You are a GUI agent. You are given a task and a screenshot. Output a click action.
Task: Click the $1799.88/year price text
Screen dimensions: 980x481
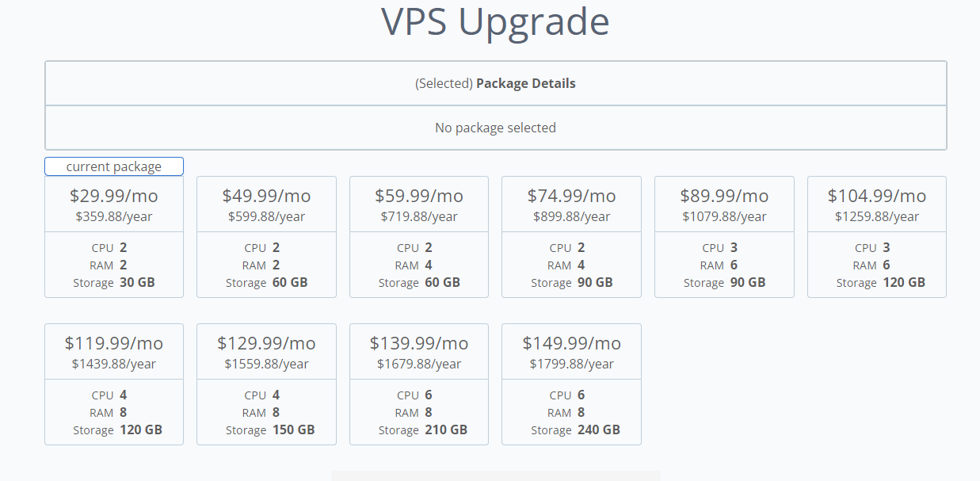coord(571,364)
